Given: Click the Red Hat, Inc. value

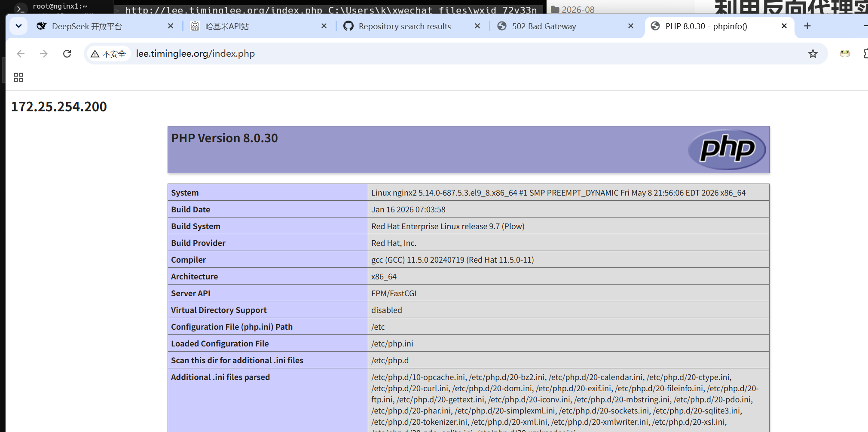Looking at the screenshot, I should (394, 243).
